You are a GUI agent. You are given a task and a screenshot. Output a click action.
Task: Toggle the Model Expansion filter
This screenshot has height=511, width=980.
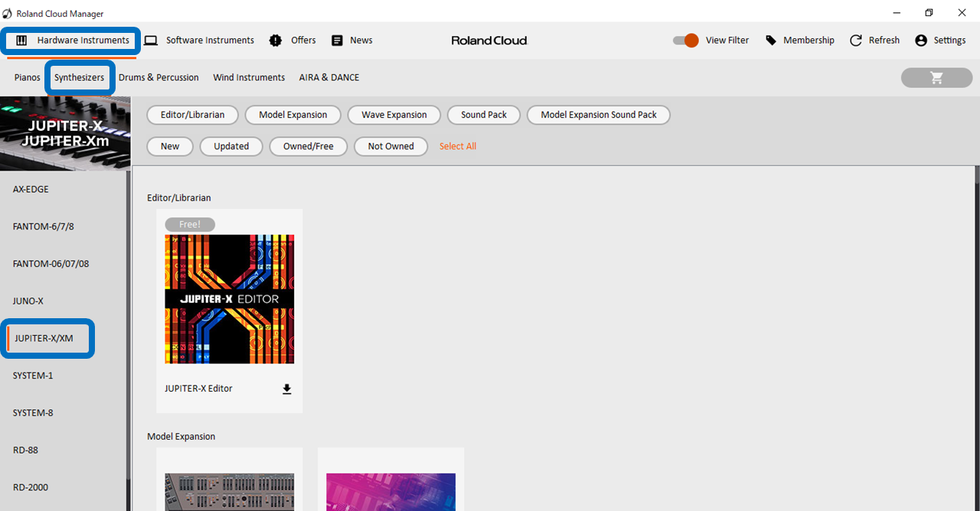293,115
